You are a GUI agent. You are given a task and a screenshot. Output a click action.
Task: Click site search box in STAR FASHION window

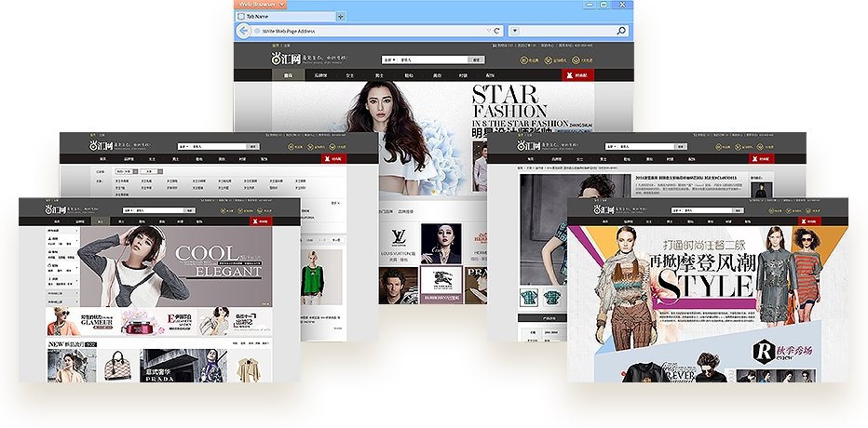point(433,60)
